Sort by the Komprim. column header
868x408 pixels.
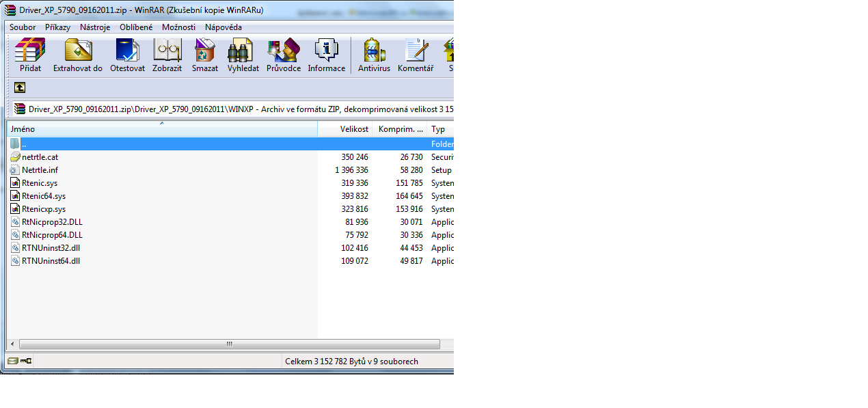[x=400, y=129]
